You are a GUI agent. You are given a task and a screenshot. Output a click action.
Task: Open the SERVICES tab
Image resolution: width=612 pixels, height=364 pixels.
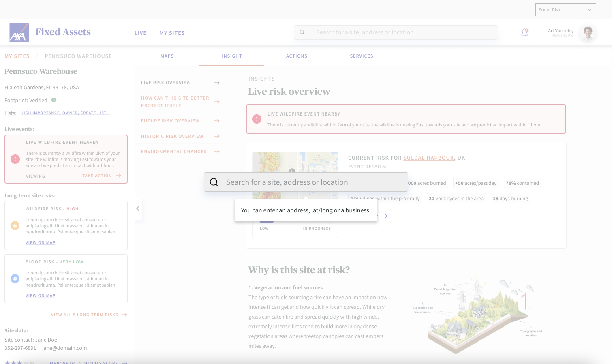[362, 56]
